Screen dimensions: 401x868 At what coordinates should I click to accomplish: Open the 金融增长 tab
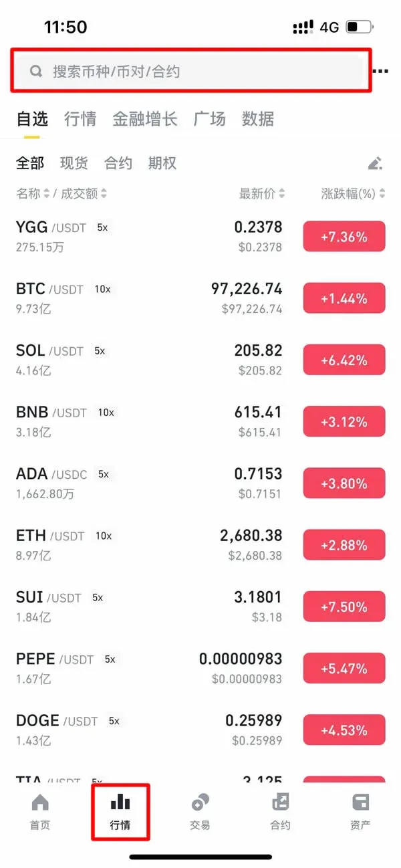145,118
